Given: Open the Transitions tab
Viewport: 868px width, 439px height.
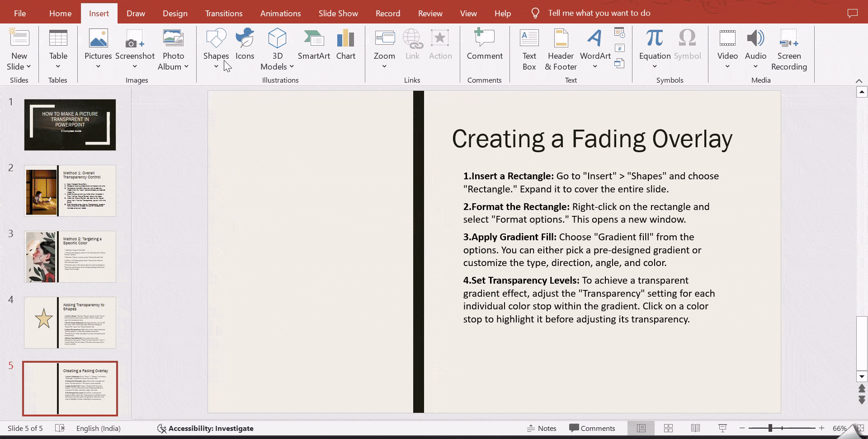Looking at the screenshot, I should point(224,13).
